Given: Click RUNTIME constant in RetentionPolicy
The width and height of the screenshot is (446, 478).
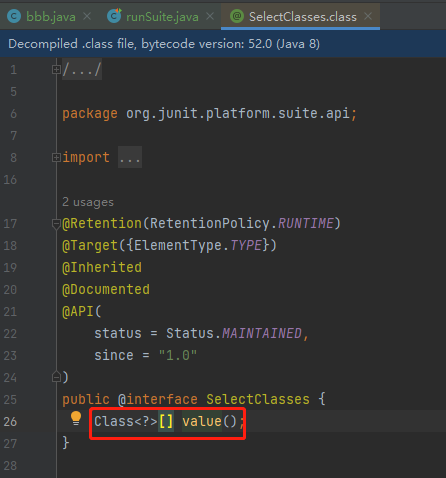Looking at the screenshot, I should [306, 223].
